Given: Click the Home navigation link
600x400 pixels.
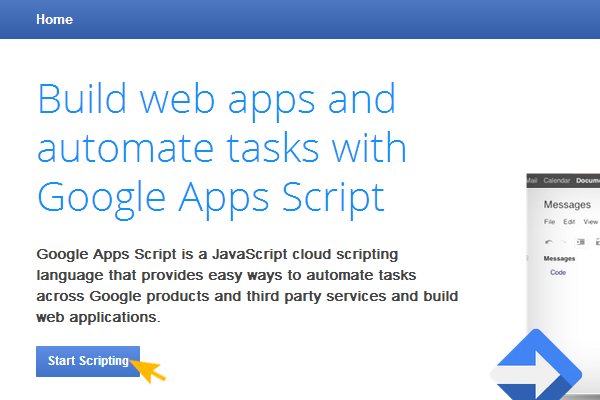Looking at the screenshot, I should [54, 19].
